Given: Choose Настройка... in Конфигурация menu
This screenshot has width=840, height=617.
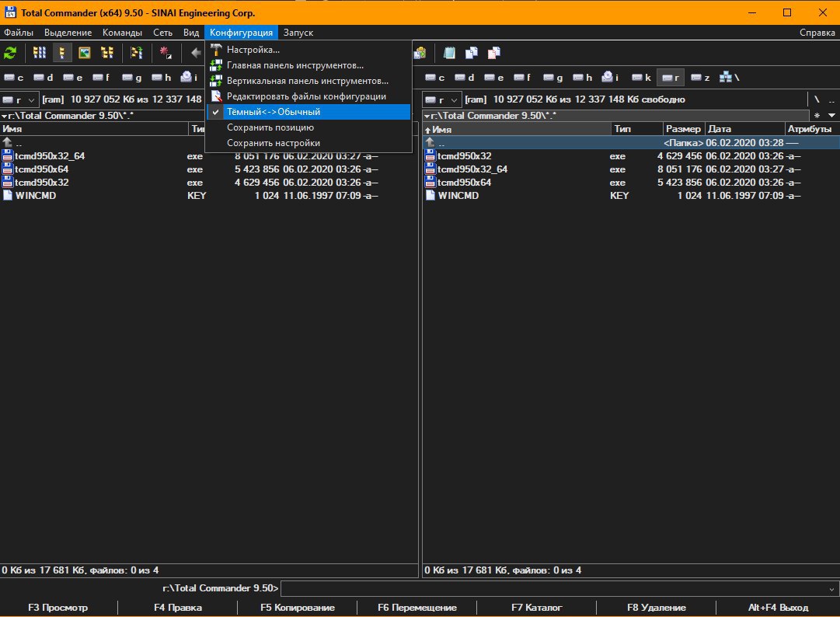Looking at the screenshot, I should point(308,50).
